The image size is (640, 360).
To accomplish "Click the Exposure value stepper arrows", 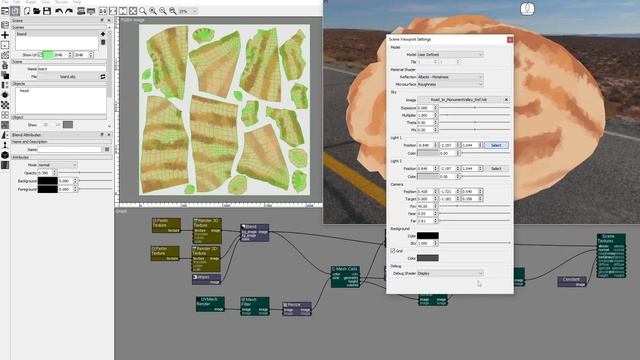I will click(x=436, y=108).
